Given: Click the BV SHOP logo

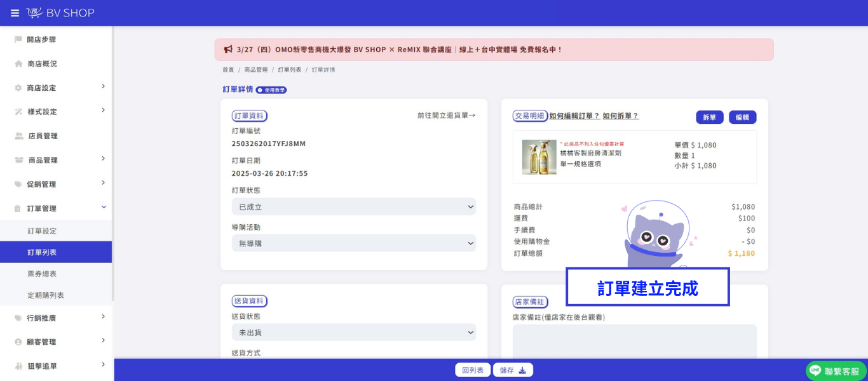Looking at the screenshot, I should (x=60, y=13).
